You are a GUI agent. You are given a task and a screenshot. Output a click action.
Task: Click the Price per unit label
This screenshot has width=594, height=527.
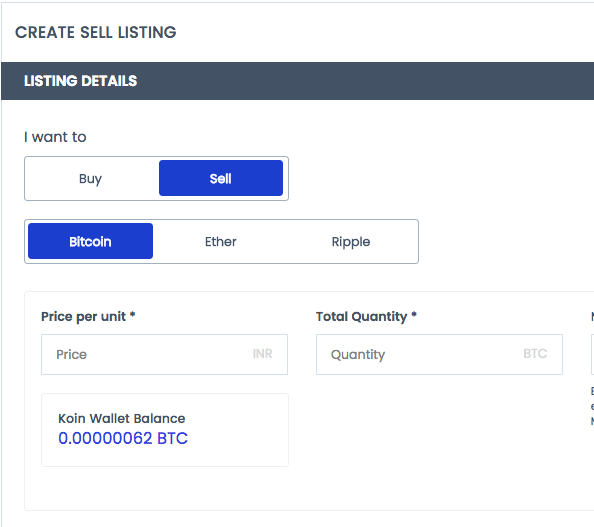click(83, 317)
